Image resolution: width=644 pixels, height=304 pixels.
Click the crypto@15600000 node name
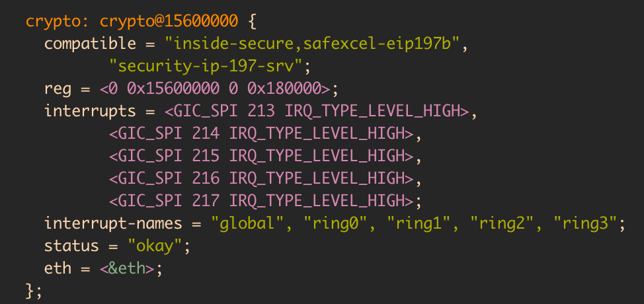pos(169,20)
